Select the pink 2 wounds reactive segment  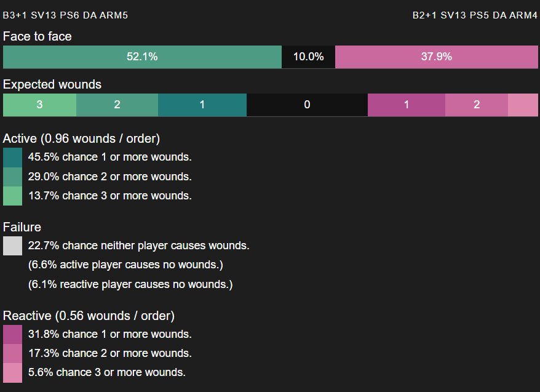click(x=477, y=105)
